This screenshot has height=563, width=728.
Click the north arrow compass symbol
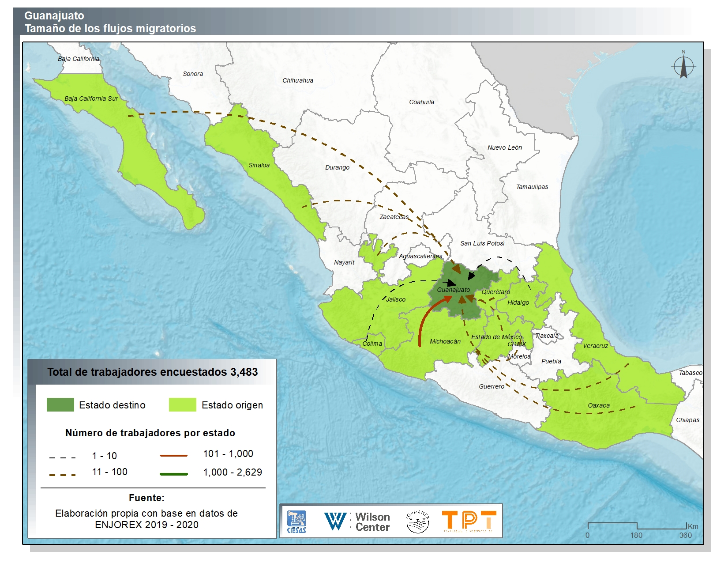(x=683, y=66)
